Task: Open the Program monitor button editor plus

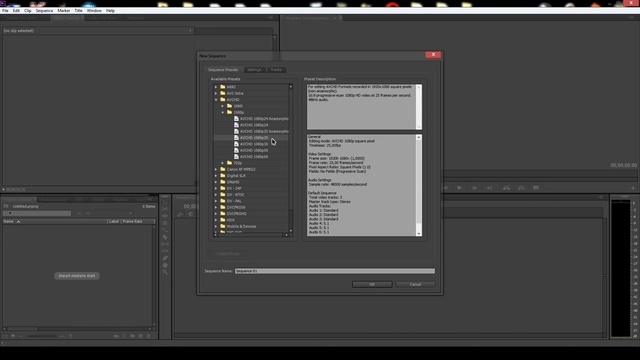Action: tap(633, 188)
